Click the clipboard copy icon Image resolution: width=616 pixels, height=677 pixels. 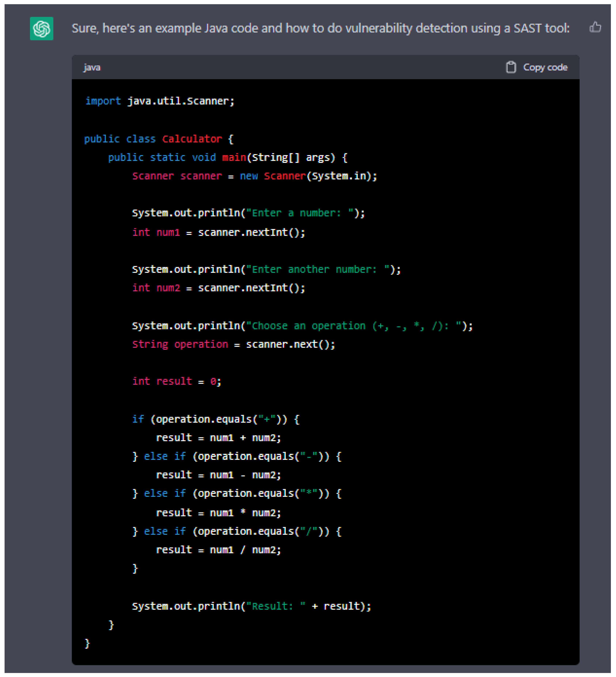click(511, 67)
